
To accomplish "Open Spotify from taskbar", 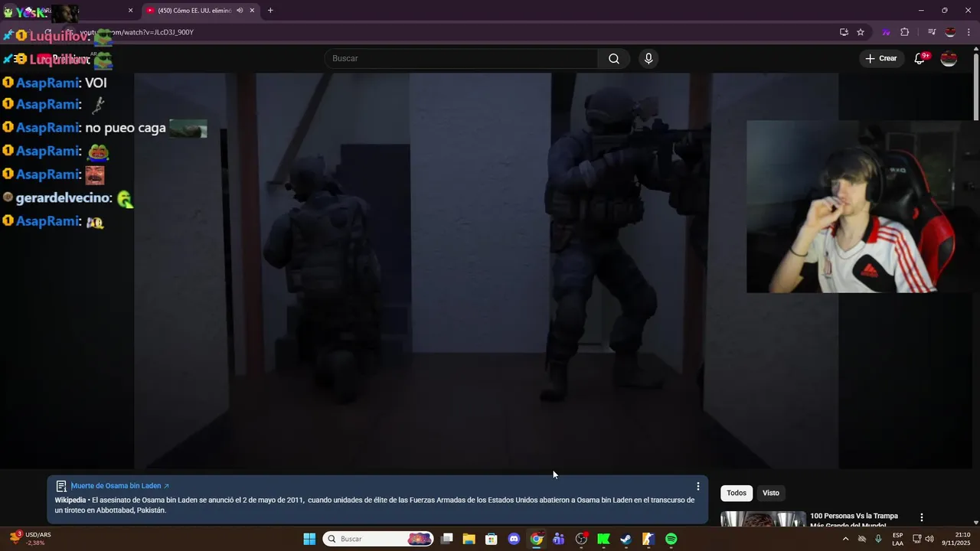I will tap(671, 539).
